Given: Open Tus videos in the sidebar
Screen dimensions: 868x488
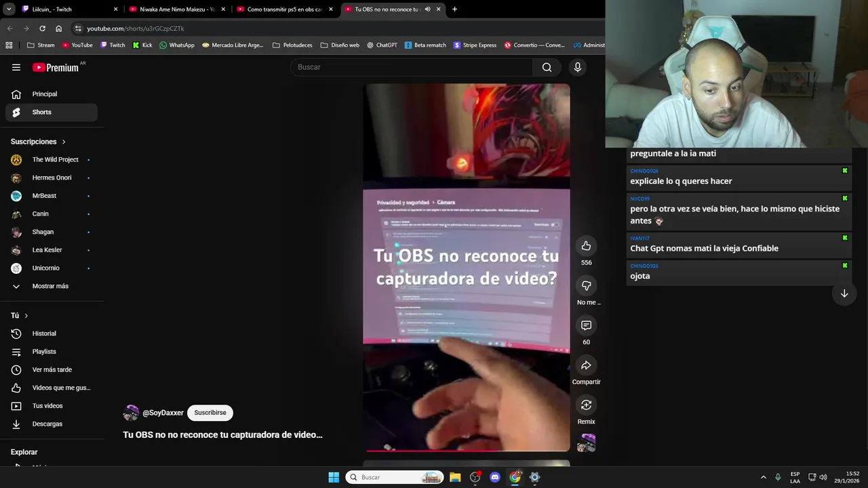Looking at the screenshot, I should tap(52, 406).
